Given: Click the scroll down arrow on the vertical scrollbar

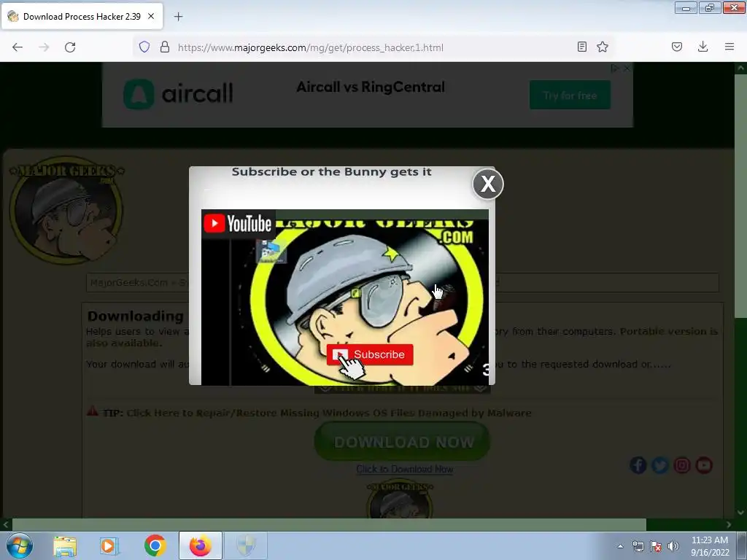Looking at the screenshot, I should pos(741,513).
